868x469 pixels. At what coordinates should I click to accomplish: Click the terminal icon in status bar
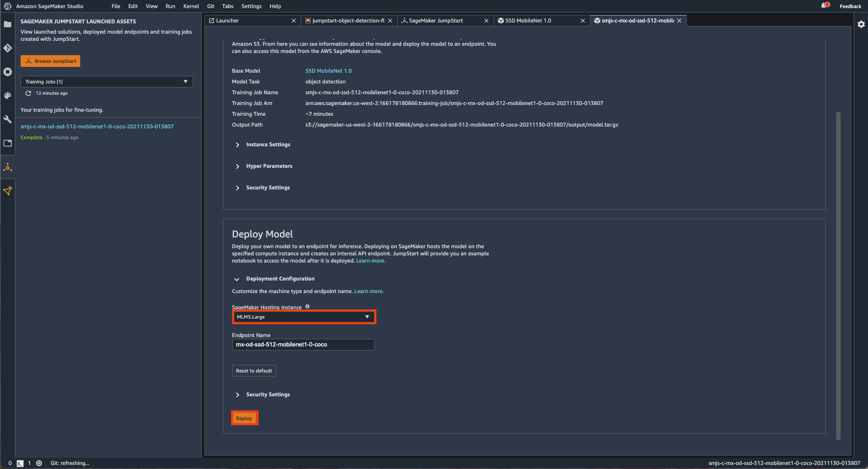(20, 463)
